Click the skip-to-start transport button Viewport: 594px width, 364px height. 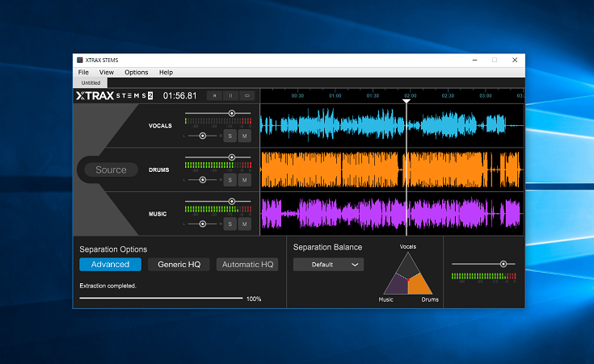click(214, 96)
